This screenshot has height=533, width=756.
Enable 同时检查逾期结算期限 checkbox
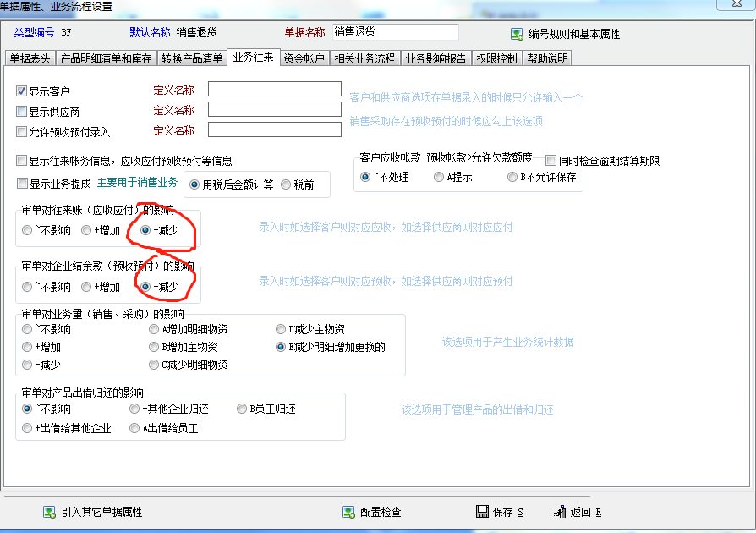pos(551,160)
